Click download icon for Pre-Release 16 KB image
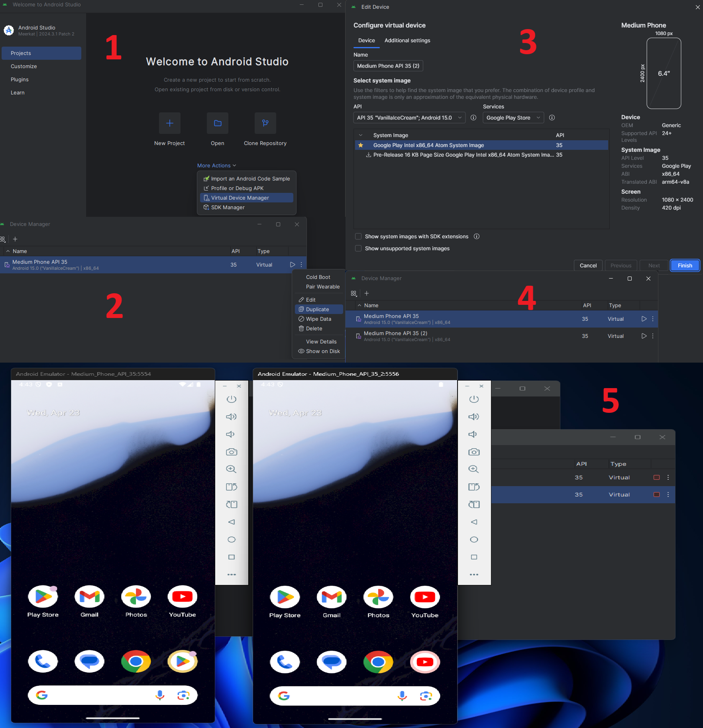The width and height of the screenshot is (703, 728). (x=368, y=155)
